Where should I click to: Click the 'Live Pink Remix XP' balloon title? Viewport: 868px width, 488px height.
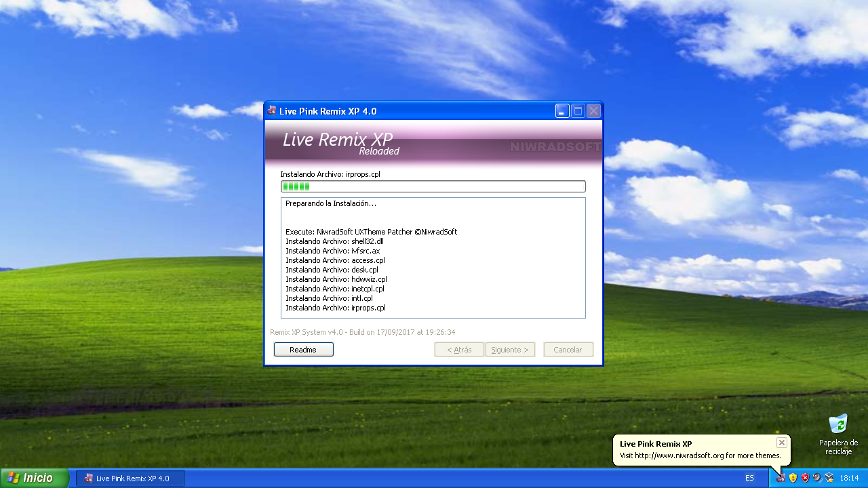coord(656,444)
